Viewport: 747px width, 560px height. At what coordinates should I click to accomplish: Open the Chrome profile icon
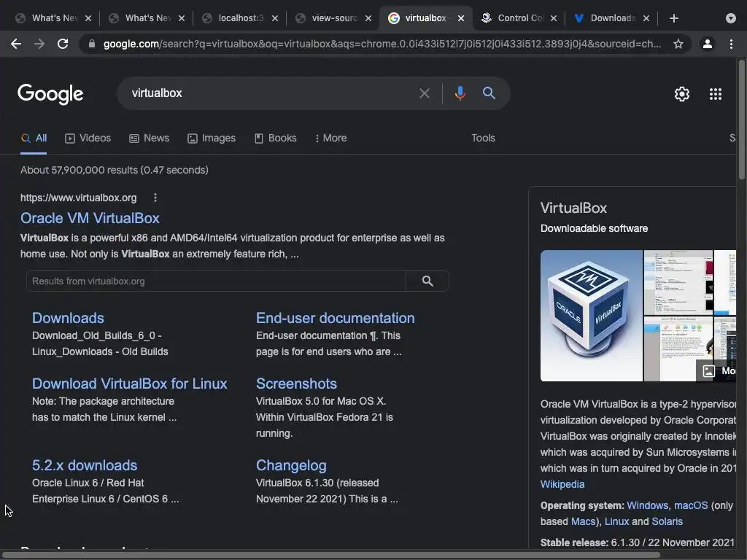pyautogui.click(x=707, y=44)
